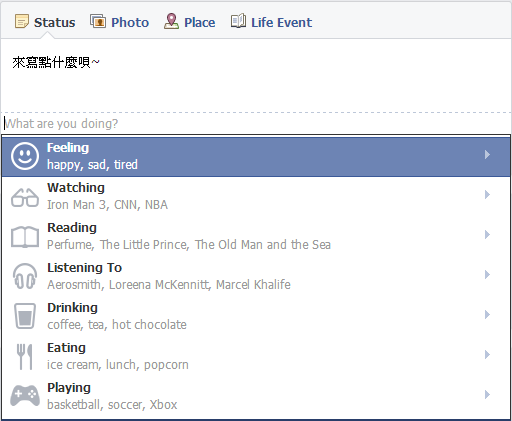Expand the Feeling row arrow
512x421 pixels.
coord(487,155)
